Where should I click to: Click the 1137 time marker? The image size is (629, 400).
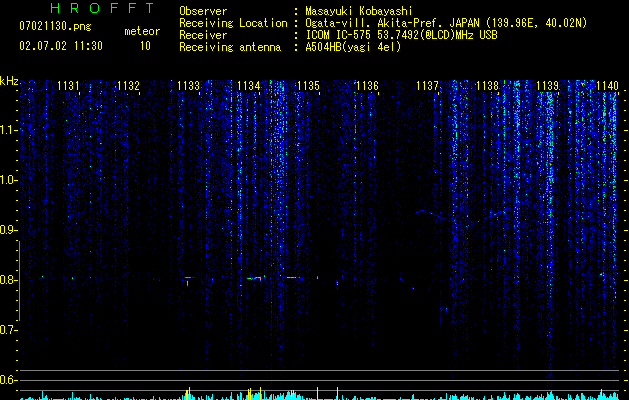coord(428,85)
